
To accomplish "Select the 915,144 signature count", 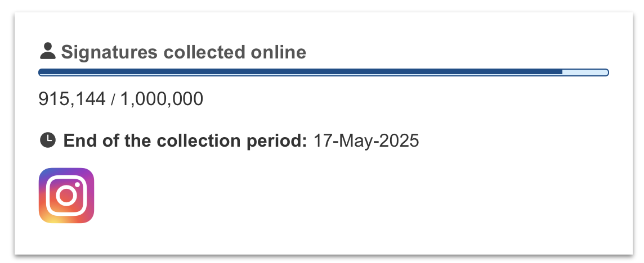I will 72,99.
